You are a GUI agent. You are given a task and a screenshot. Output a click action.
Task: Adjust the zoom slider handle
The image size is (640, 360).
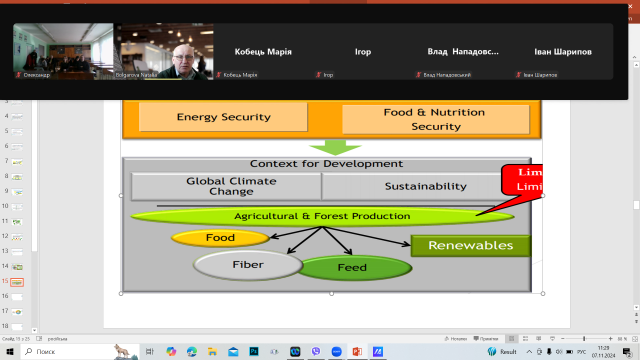click(x=584, y=339)
